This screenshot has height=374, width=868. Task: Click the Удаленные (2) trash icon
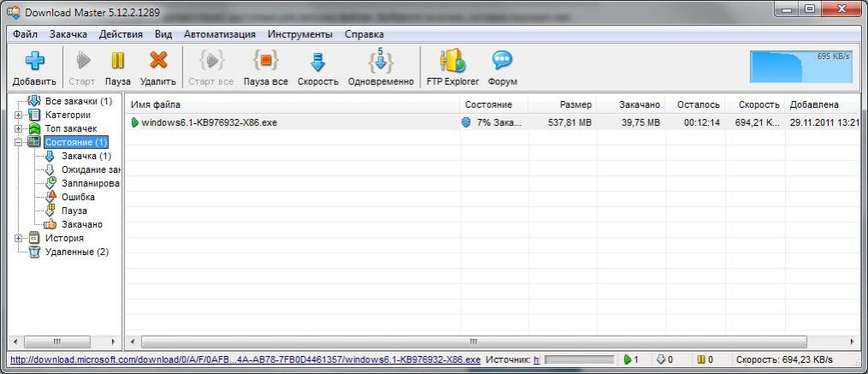pos(34,252)
